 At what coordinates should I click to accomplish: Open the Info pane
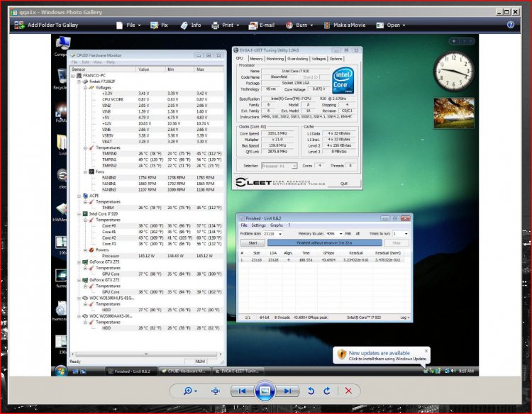[x=191, y=25]
